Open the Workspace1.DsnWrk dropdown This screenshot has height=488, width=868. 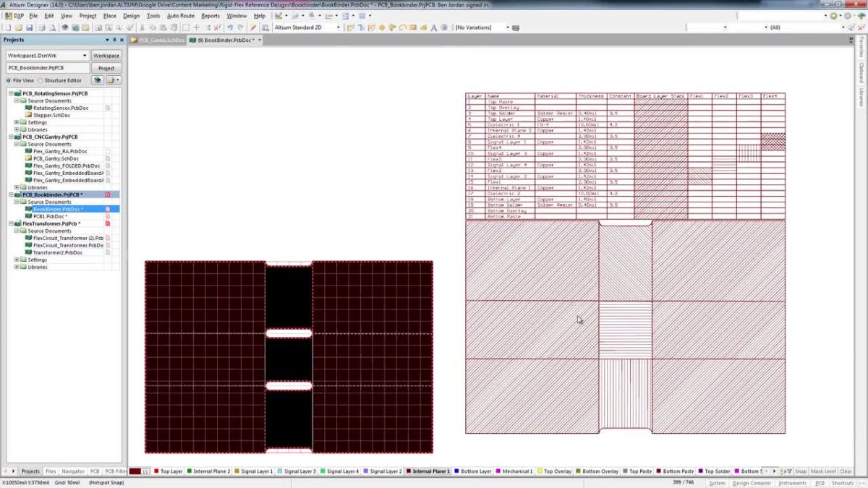(85, 55)
